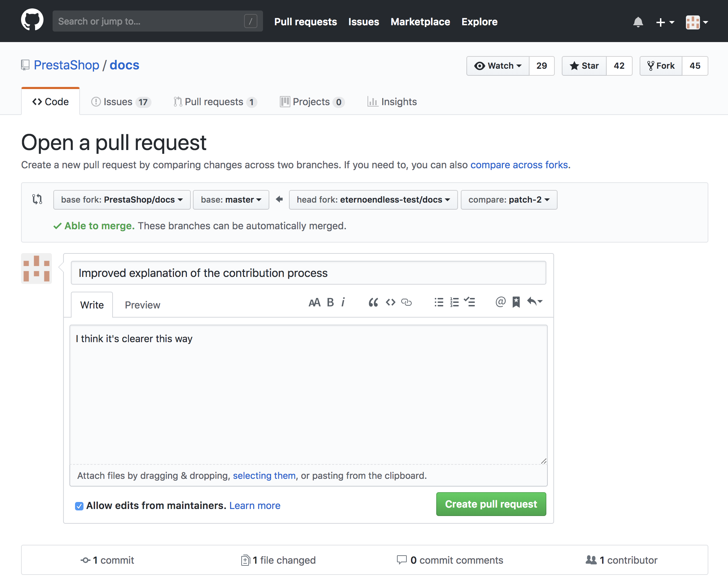Switch to the Projects tab
Viewport: 728px width, 577px height.
click(312, 102)
